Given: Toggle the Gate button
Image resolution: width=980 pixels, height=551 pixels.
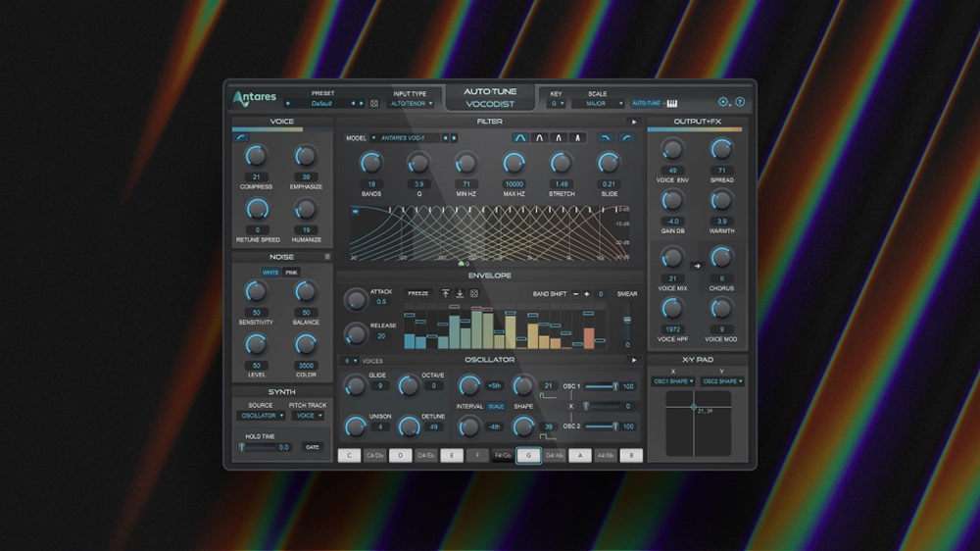Looking at the screenshot, I should [312, 447].
